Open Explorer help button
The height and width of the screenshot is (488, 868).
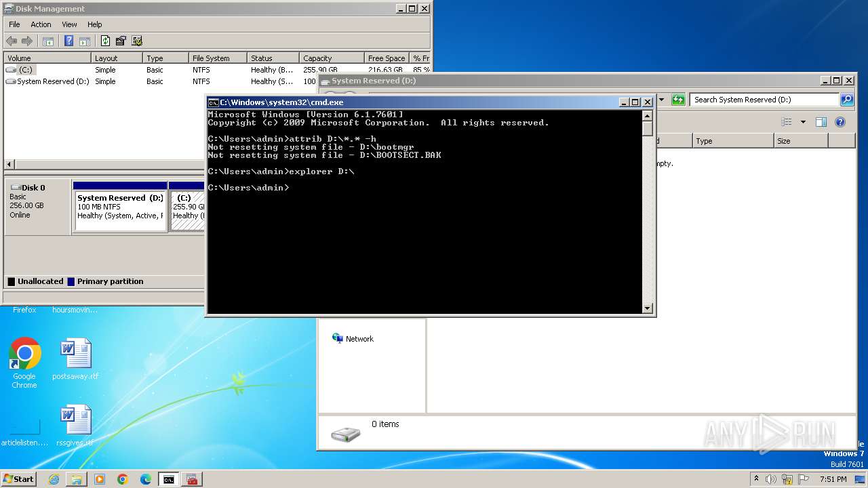tap(840, 122)
